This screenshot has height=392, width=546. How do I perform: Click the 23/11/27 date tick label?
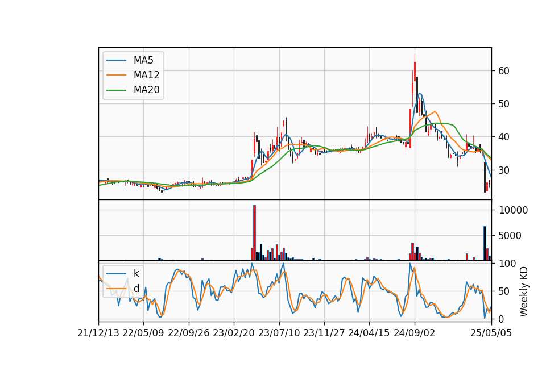324,333
